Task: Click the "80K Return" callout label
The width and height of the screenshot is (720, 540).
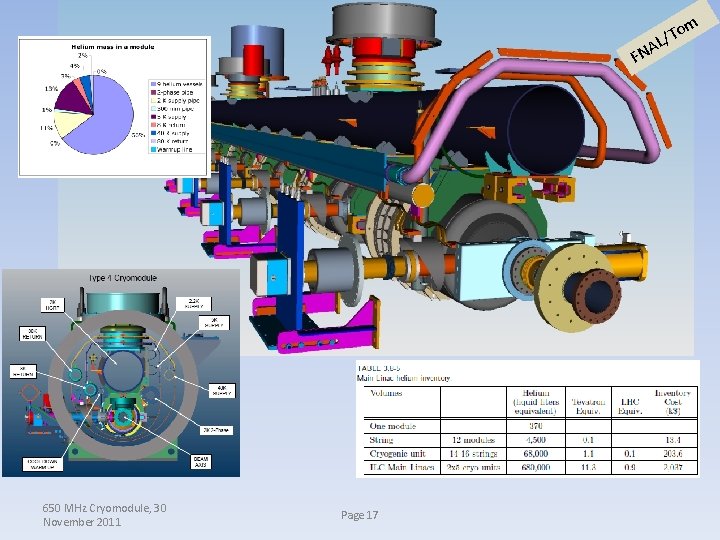Action: (x=32, y=334)
